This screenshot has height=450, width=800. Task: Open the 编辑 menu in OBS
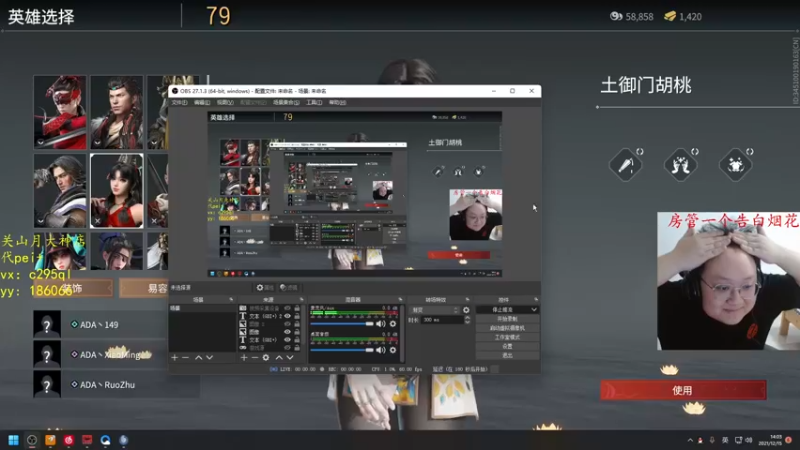pyautogui.click(x=202, y=103)
